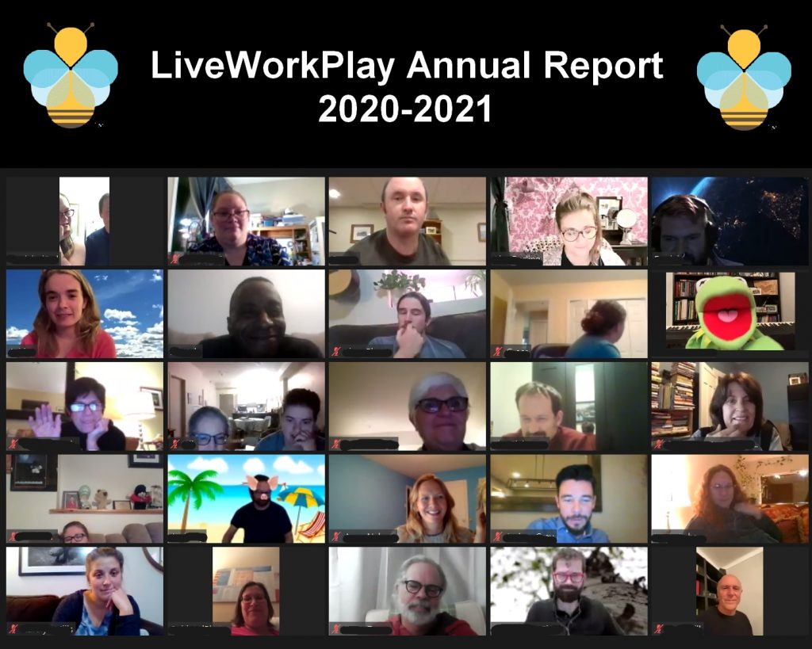The image size is (812, 649).
Task: Click the muted mic icon on the blue floral shirt tile
Action: point(175,260)
